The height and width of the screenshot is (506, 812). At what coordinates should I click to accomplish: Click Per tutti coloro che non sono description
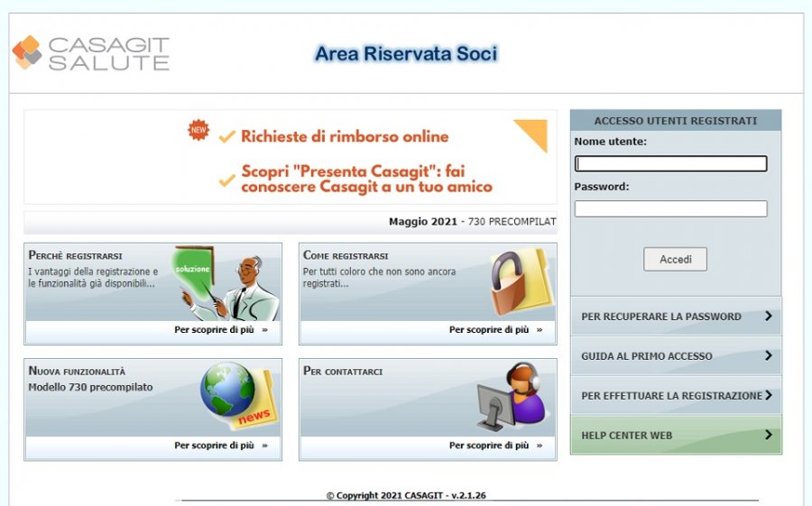tap(379, 278)
